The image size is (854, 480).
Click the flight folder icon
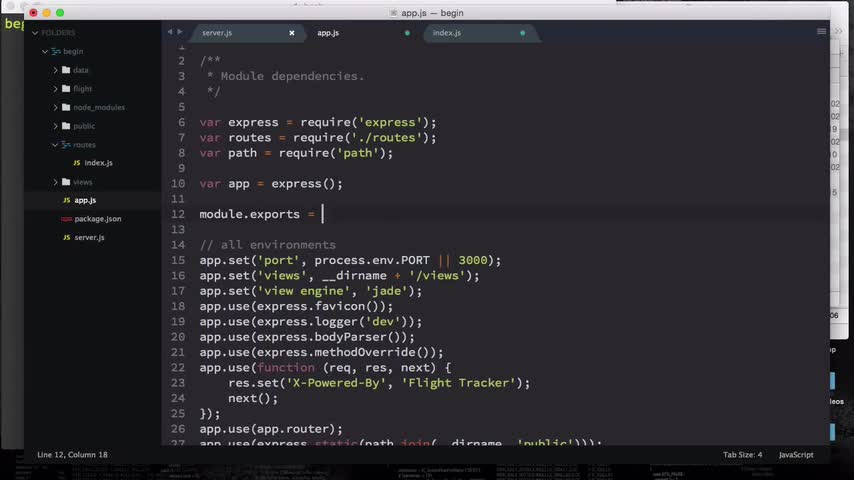point(66,88)
